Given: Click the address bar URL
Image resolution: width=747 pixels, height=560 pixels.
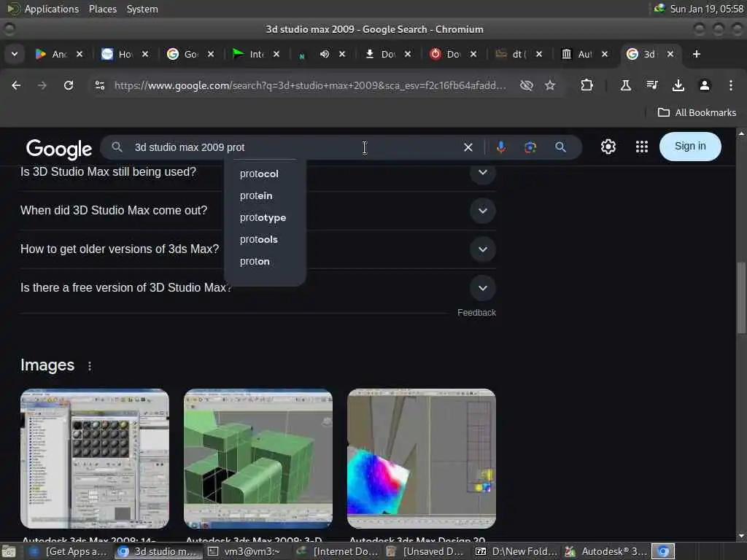Looking at the screenshot, I should (x=309, y=86).
